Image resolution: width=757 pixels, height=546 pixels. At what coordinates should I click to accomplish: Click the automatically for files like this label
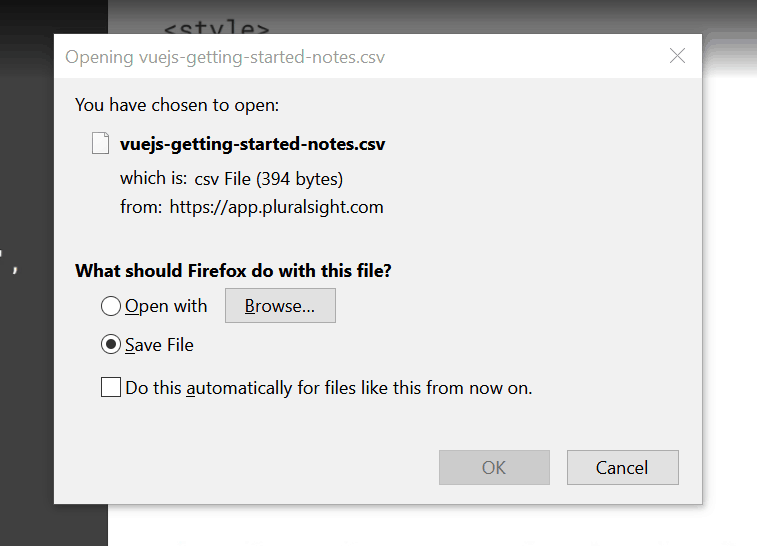[x=329, y=388]
